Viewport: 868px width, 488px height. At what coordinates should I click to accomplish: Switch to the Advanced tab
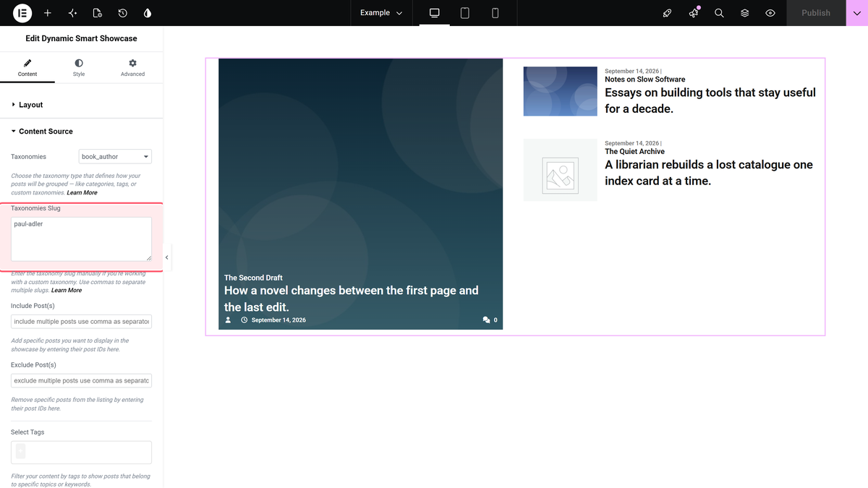(x=133, y=67)
